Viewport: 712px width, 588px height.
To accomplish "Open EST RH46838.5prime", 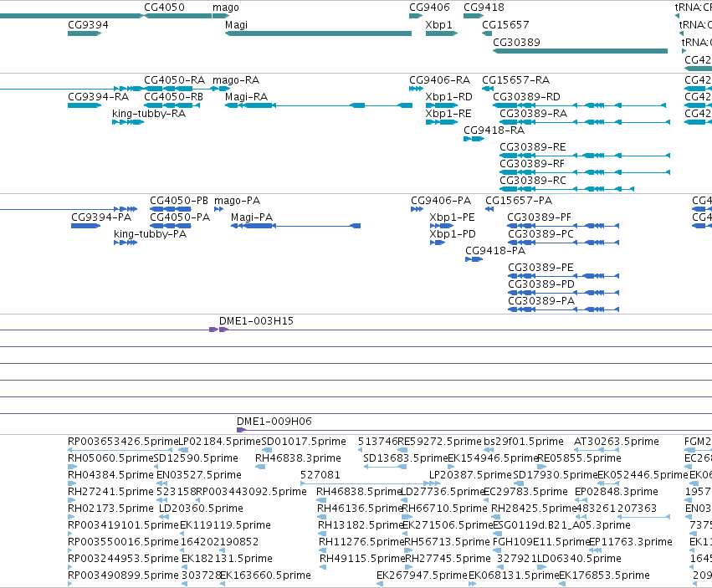I will pyautogui.click(x=359, y=492).
